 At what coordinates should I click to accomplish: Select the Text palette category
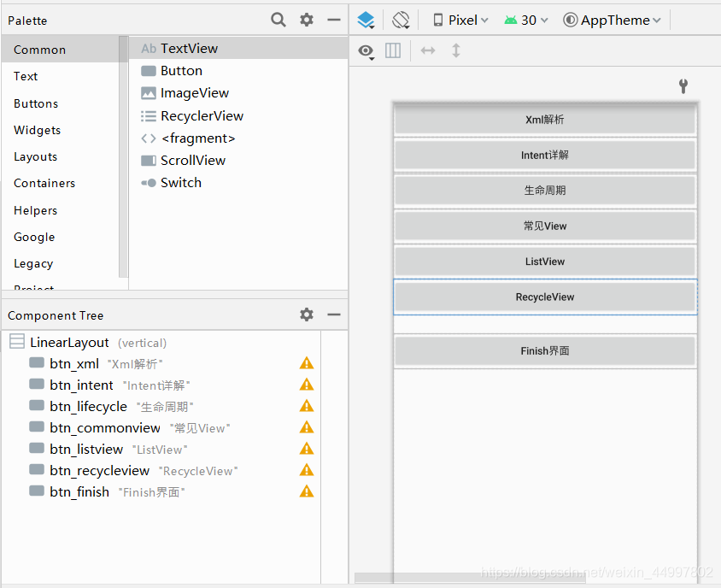coord(61,76)
